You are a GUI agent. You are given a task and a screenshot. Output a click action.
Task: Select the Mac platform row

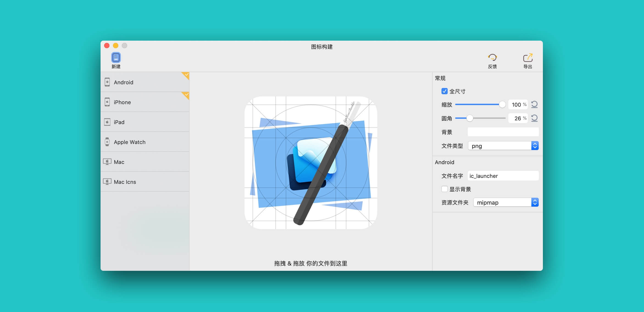click(x=145, y=162)
